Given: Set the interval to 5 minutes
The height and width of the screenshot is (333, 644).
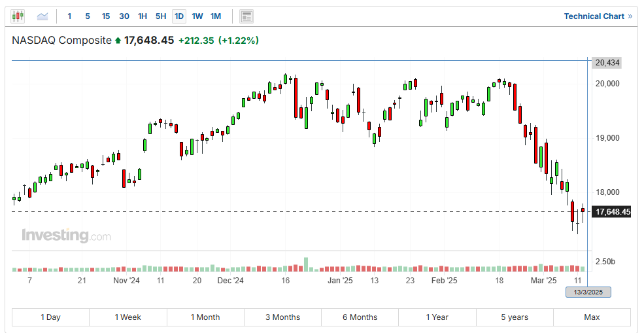Looking at the screenshot, I should pyautogui.click(x=88, y=16).
